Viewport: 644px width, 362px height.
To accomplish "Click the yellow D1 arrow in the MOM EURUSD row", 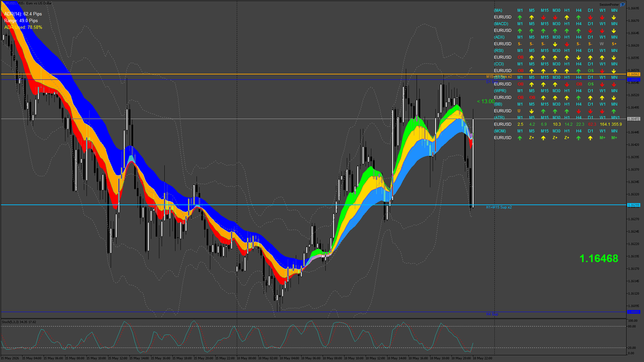I will (590, 138).
